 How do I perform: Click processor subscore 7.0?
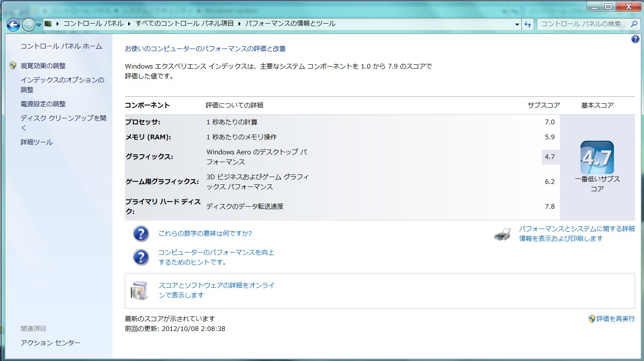click(x=550, y=122)
